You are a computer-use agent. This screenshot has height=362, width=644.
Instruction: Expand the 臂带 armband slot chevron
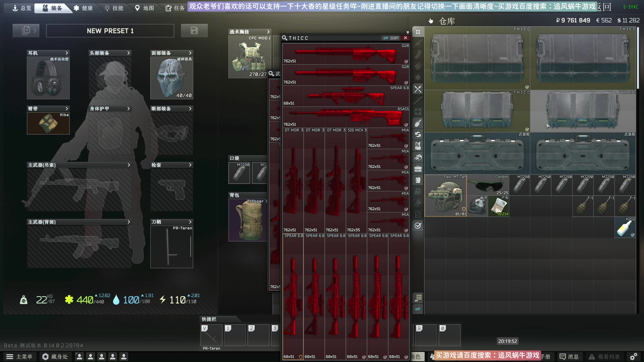[67, 109]
